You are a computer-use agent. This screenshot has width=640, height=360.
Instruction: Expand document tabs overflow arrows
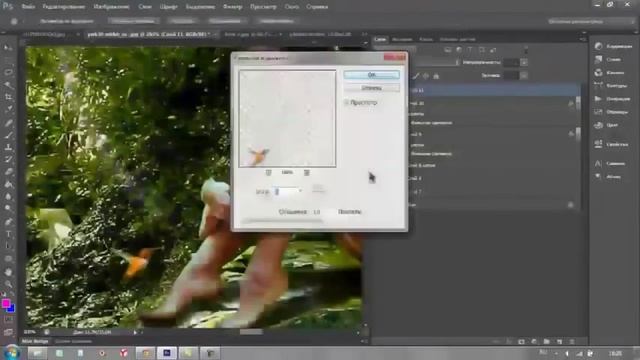click(x=364, y=34)
